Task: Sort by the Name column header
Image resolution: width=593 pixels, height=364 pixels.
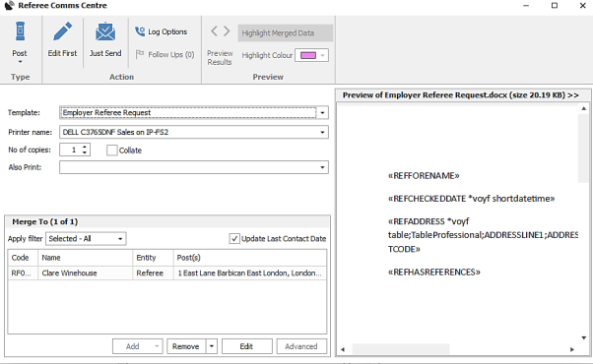Action: click(85, 258)
